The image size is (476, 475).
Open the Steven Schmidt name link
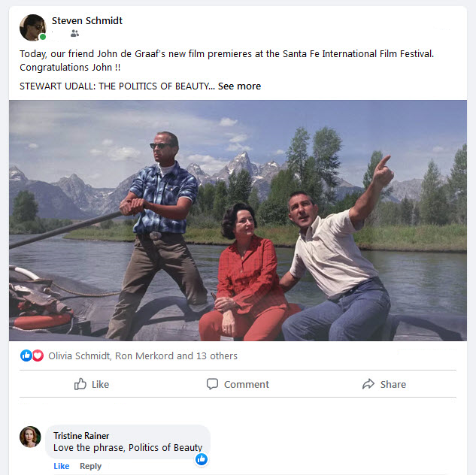point(87,21)
